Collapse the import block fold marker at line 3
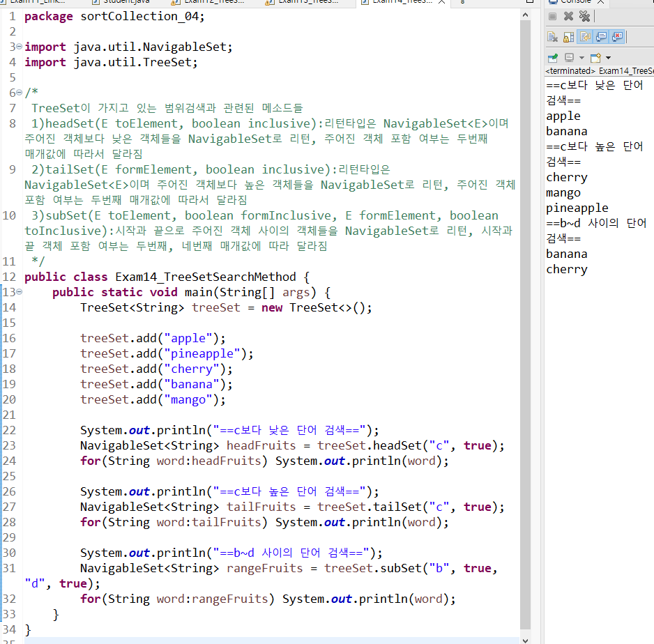654x644 pixels. [x=19, y=46]
